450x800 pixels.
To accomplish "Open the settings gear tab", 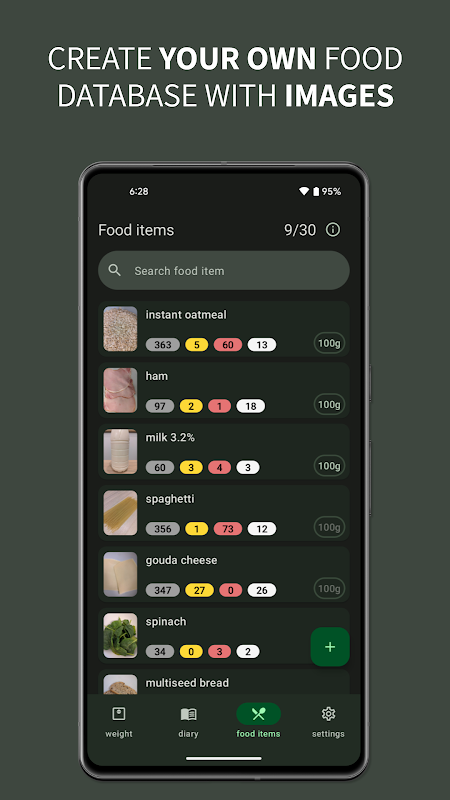I will pos(328,714).
